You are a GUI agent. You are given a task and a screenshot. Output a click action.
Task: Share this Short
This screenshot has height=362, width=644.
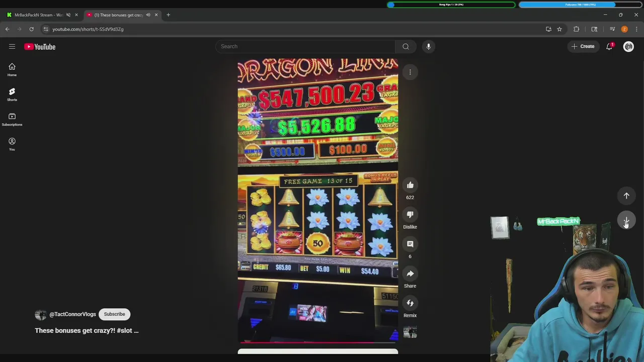[410, 274]
